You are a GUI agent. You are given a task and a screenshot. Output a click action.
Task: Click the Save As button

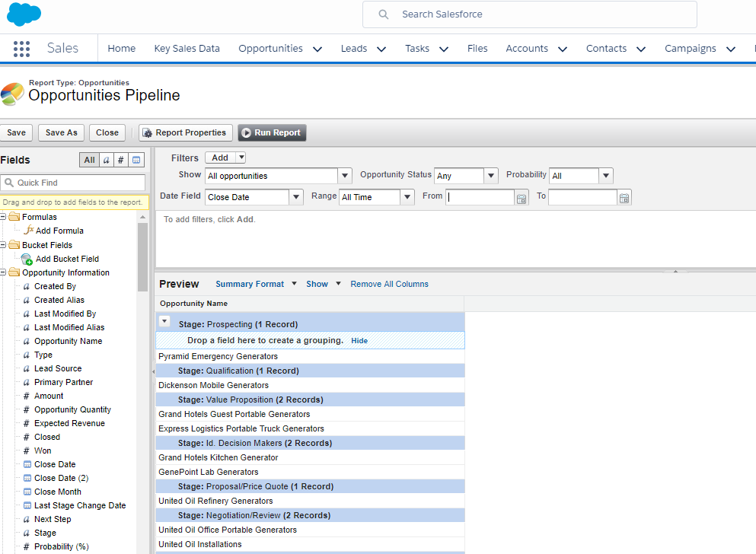coord(61,132)
